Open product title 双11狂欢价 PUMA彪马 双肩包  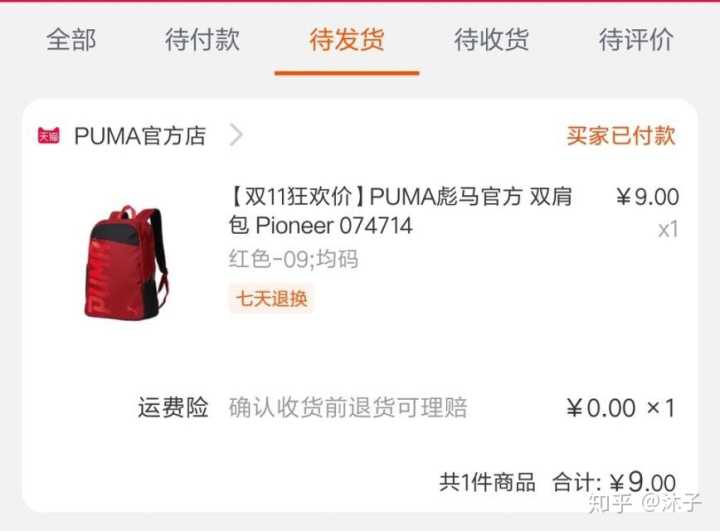400,211
